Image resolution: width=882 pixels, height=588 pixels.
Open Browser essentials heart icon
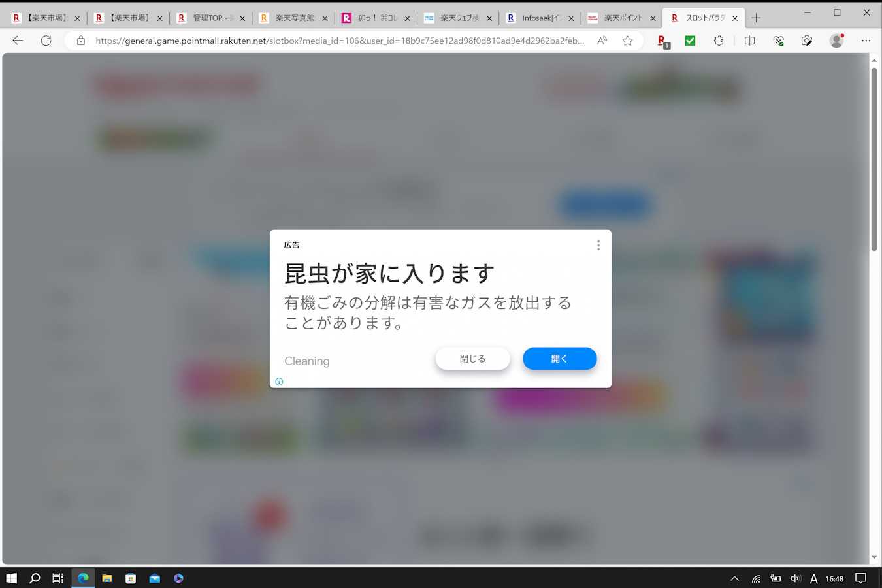tap(778, 41)
